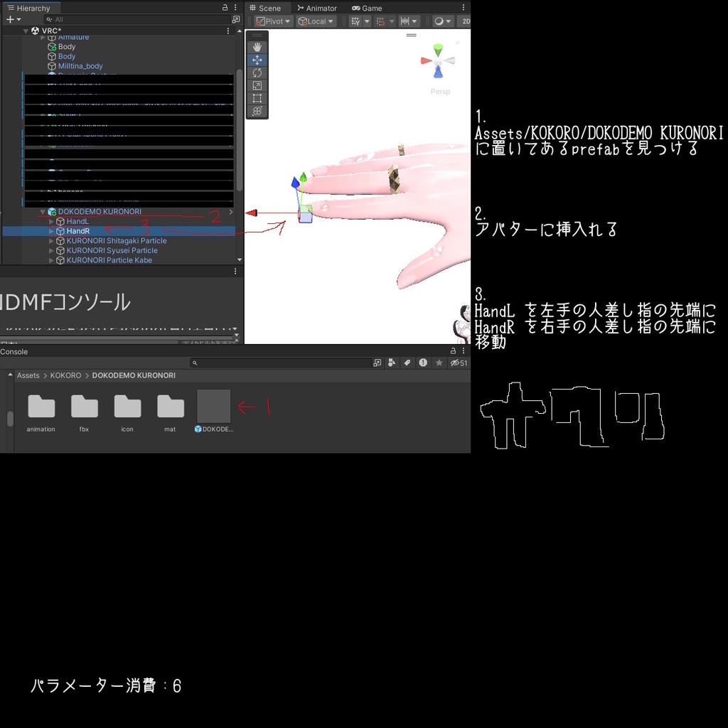Click the Project search field
The height and width of the screenshot is (728, 728).
(x=281, y=363)
